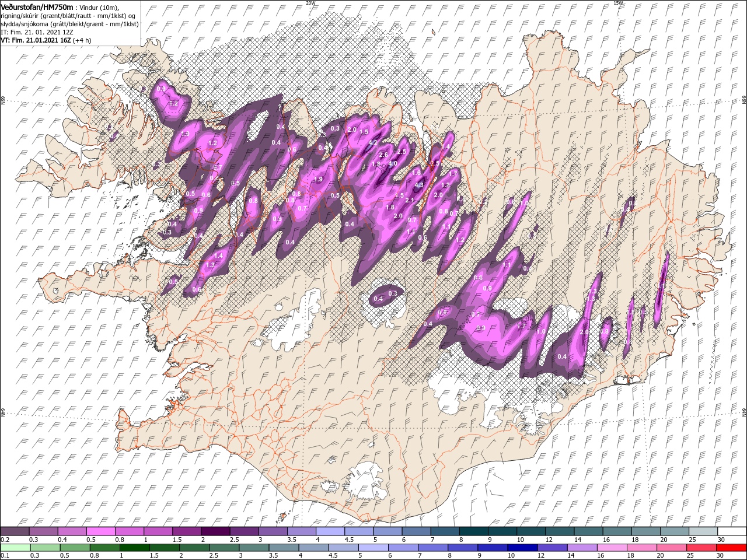This screenshot has height=560, width=747.
Task: Click bottom legend swatch between 14 and 16
Action: click(x=582, y=547)
